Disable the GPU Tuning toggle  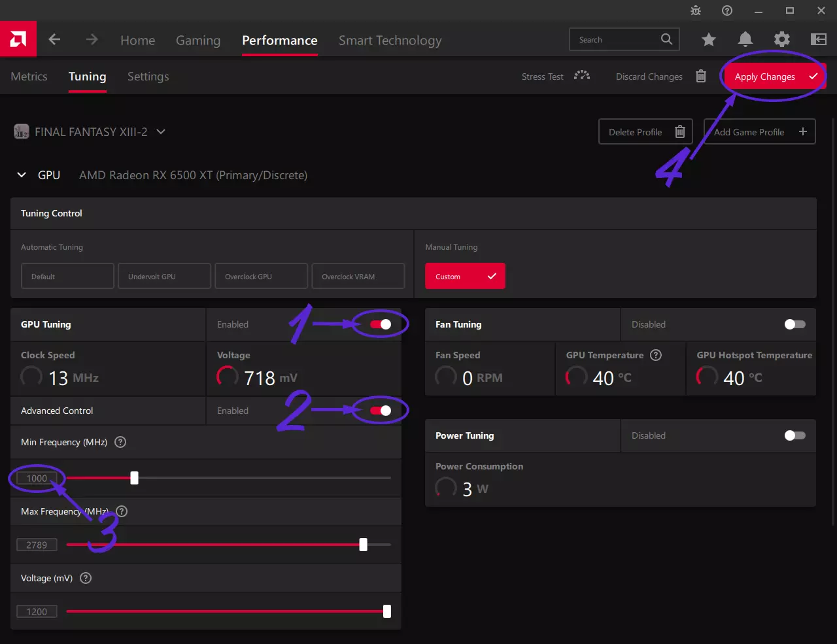click(x=381, y=324)
